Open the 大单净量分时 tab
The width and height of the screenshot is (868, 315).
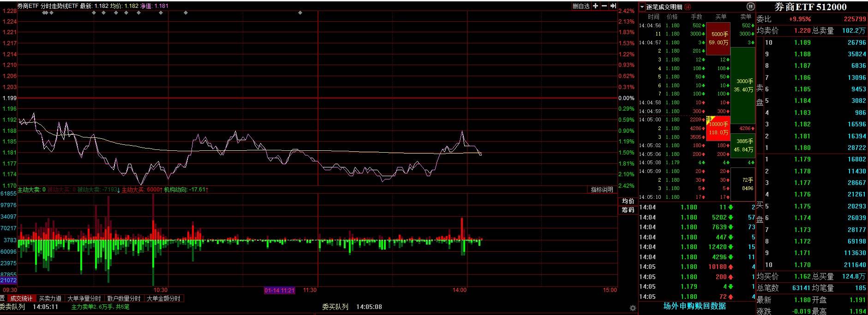[84, 298]
